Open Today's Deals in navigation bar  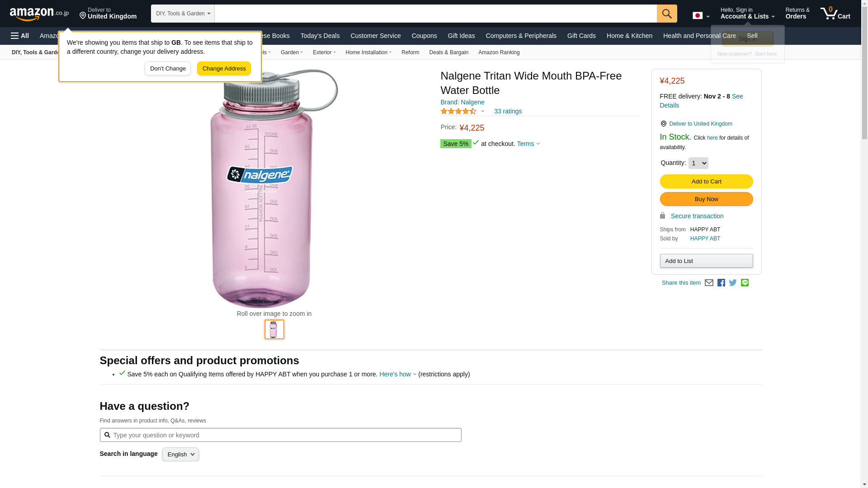click(320, 36)
